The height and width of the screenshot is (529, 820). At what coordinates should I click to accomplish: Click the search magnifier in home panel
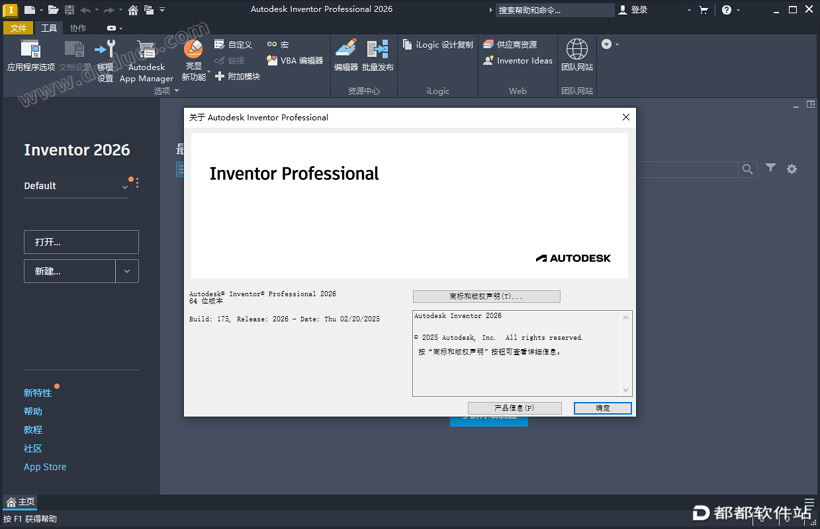pos(747,169)
